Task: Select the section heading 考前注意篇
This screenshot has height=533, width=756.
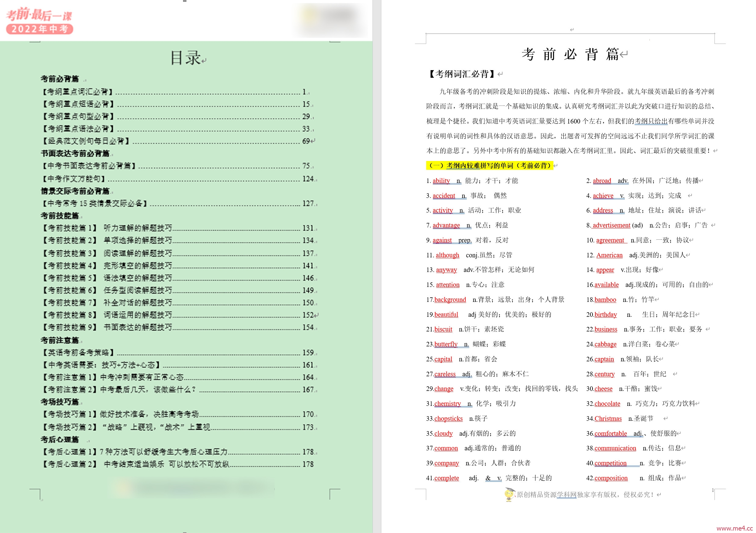Action: pos(59,340)
